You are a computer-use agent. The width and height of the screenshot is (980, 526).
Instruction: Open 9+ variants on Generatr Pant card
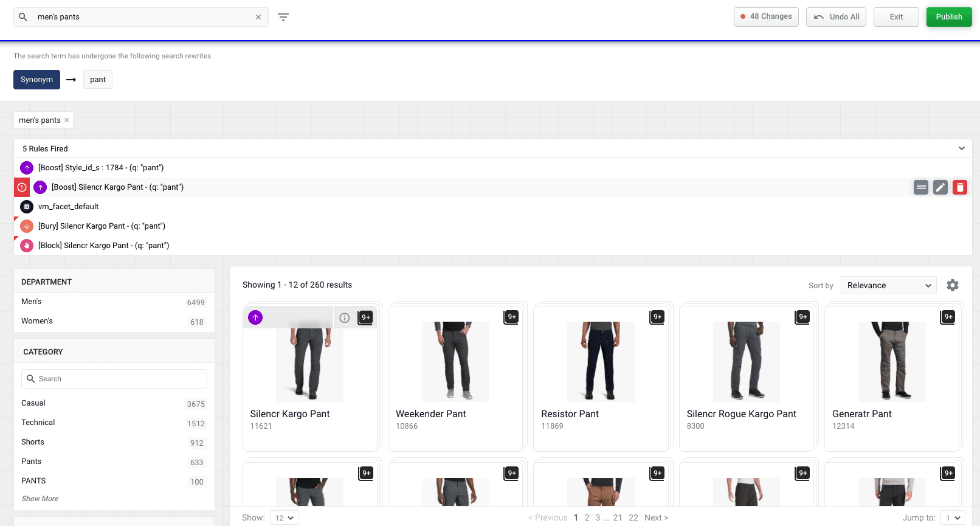[x=948, y=317]
